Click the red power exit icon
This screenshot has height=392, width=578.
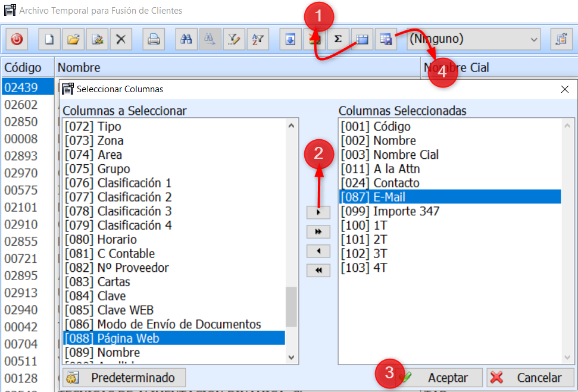tap(17, 40)
